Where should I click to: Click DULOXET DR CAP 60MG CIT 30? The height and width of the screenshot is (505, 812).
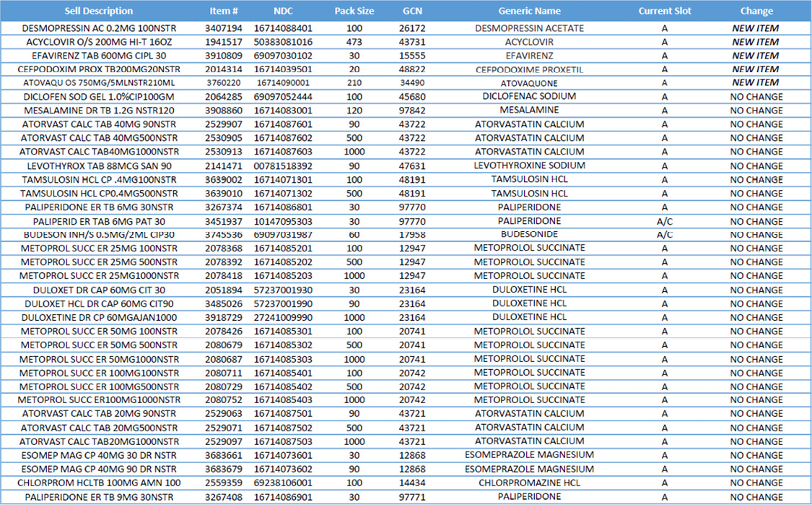point(98,290)
